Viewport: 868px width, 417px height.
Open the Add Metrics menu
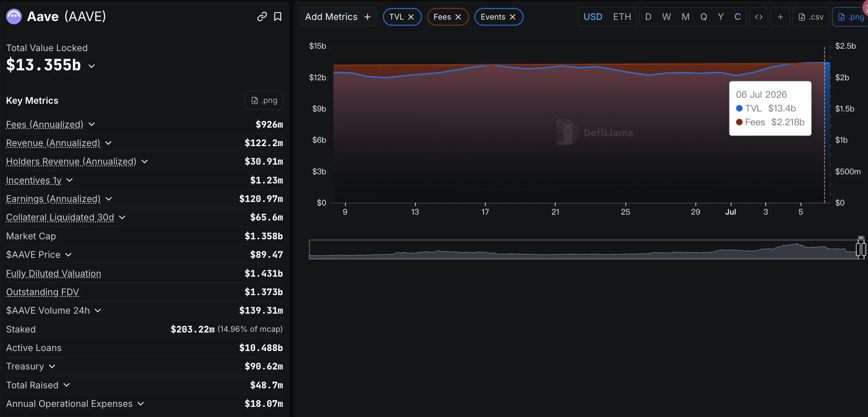338,17
